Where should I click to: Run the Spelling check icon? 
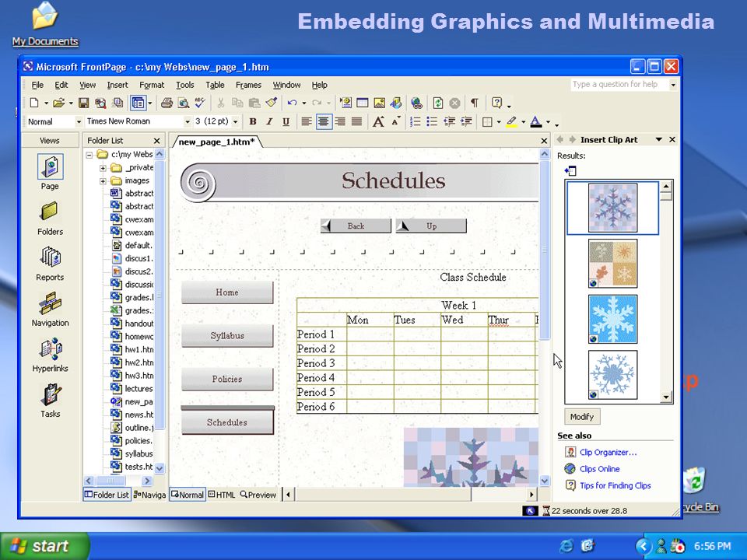coord(200,103)
